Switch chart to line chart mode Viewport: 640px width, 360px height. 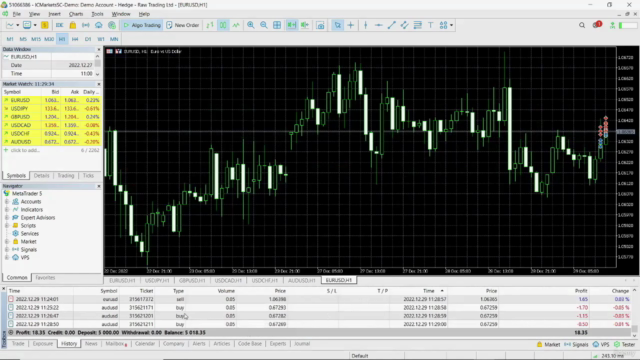point(236,25)
